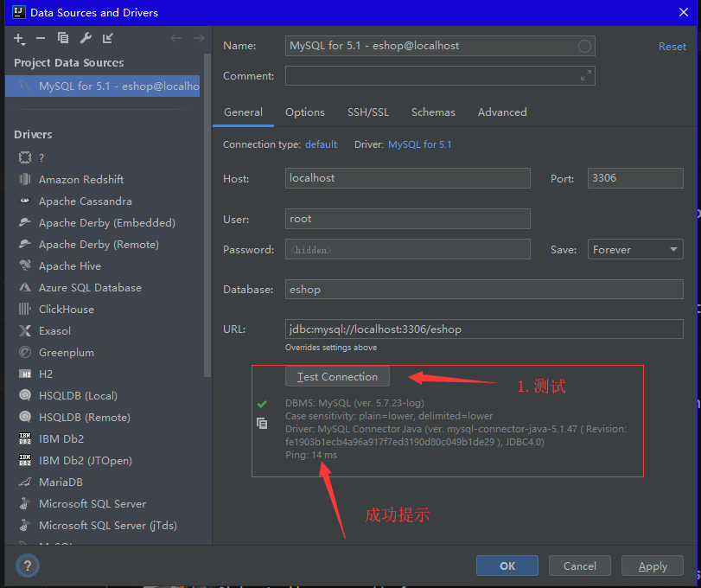Click the color circle in the Name field
Screen dimensions: 701x588
click(x=584, y=46)
